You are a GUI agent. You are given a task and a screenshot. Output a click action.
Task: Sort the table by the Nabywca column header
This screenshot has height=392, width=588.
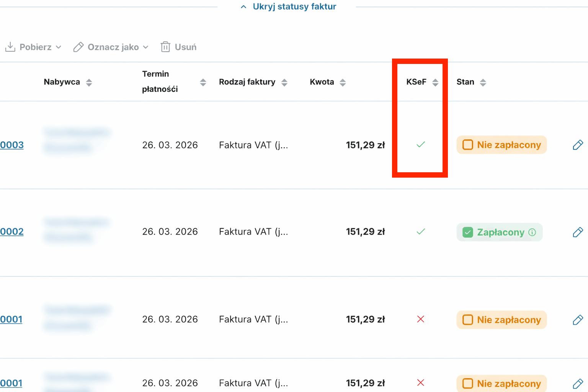pyautogui.click(x=62, y=82)
